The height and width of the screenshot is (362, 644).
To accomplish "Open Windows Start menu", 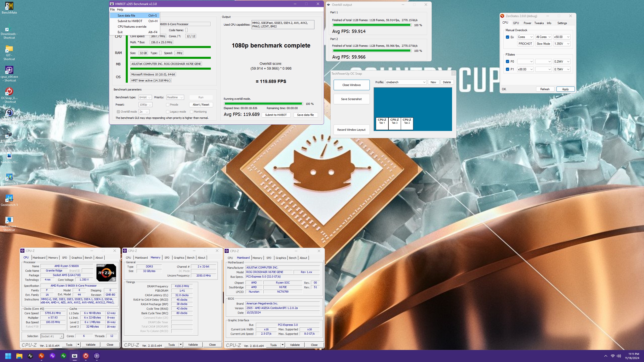I will point(8,356).
